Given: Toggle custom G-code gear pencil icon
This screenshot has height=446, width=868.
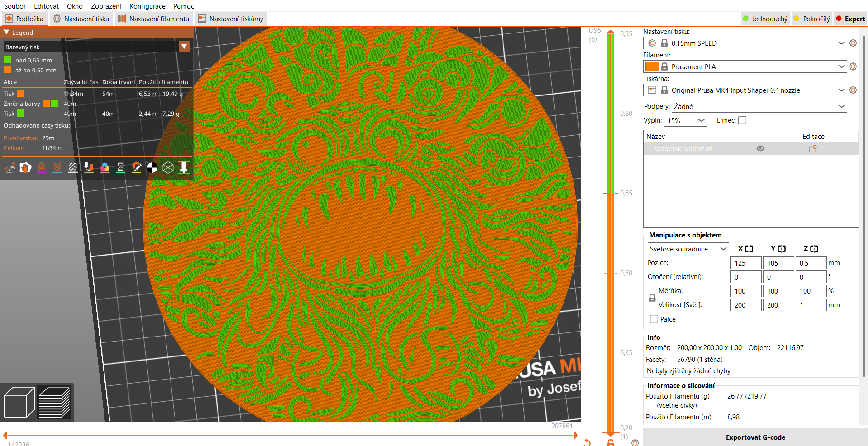Looking at the screenshot, I should tap(137, 168).
